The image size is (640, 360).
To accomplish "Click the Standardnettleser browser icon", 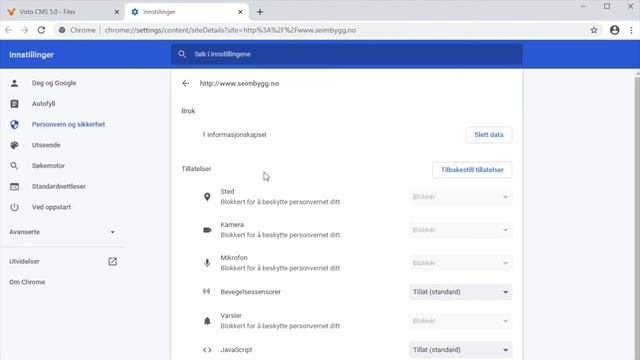I will click(x=14, y=187).
